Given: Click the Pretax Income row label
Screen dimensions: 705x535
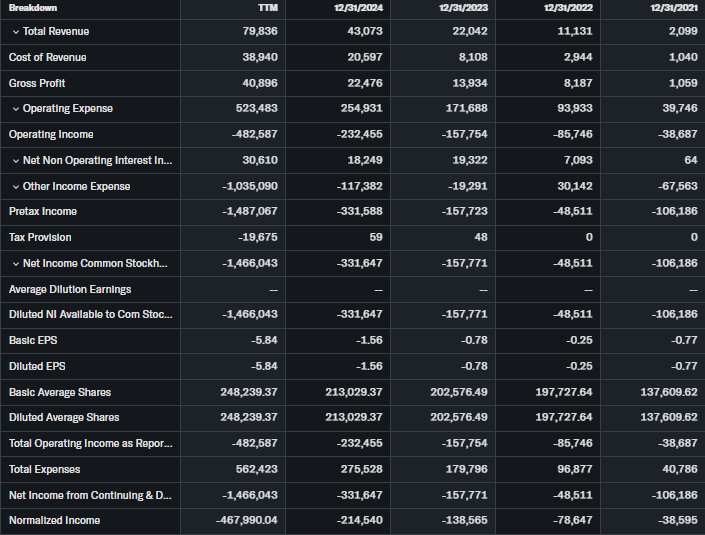Looking at the screenshot, I should (x=43, y=212).
